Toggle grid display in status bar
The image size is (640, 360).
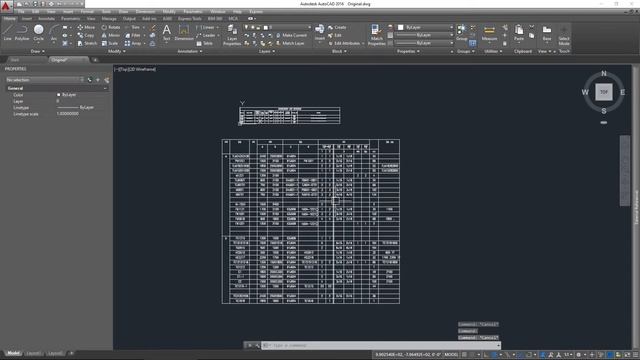click(x=464, y=355)
